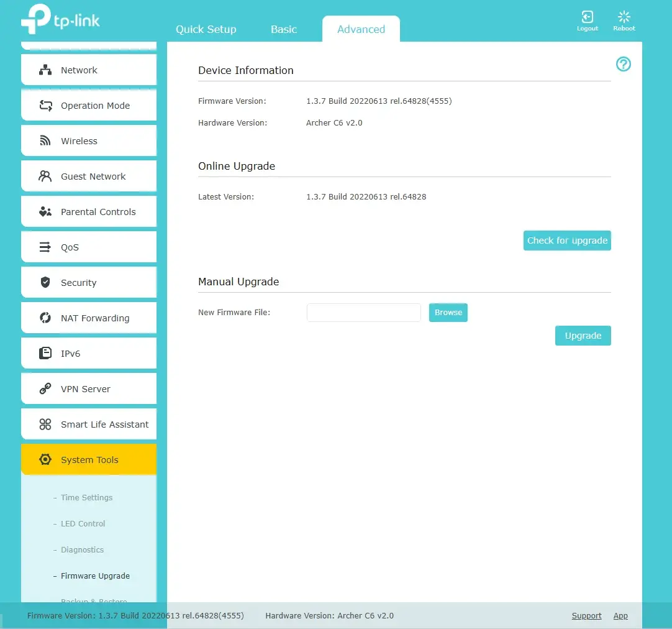This screenshot has height=629, width=672.
Task: Open Parental Controls menu item
Action: point(89,212)
